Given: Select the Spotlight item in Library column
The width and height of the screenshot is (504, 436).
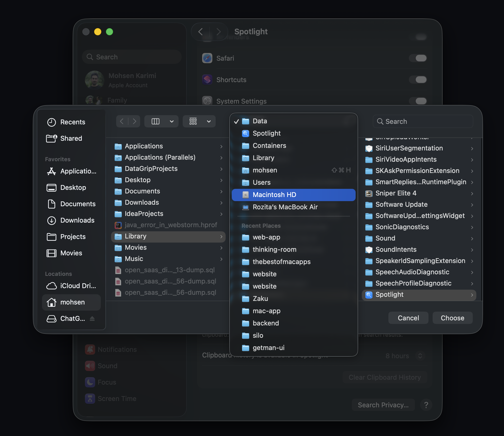Looking at the screenshot, I should tap(419, 295).
